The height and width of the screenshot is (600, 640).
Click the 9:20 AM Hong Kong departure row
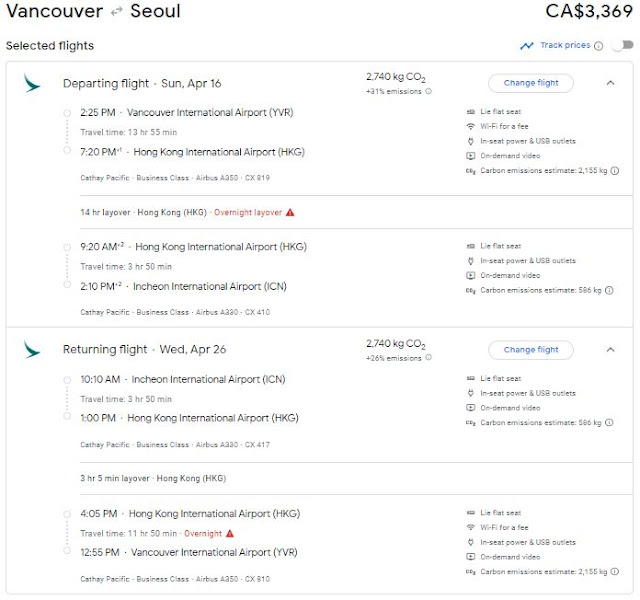(193, 247)
